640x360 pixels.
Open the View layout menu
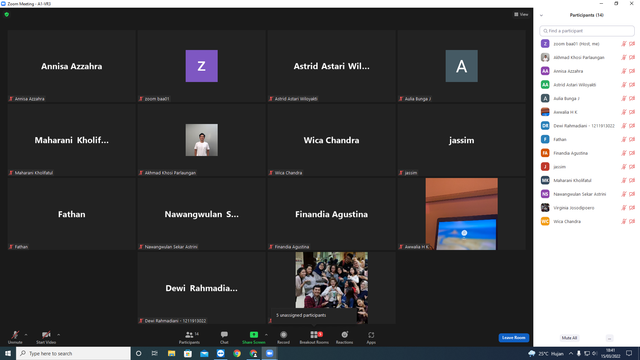pyautogui.click(x=521, y=14)
